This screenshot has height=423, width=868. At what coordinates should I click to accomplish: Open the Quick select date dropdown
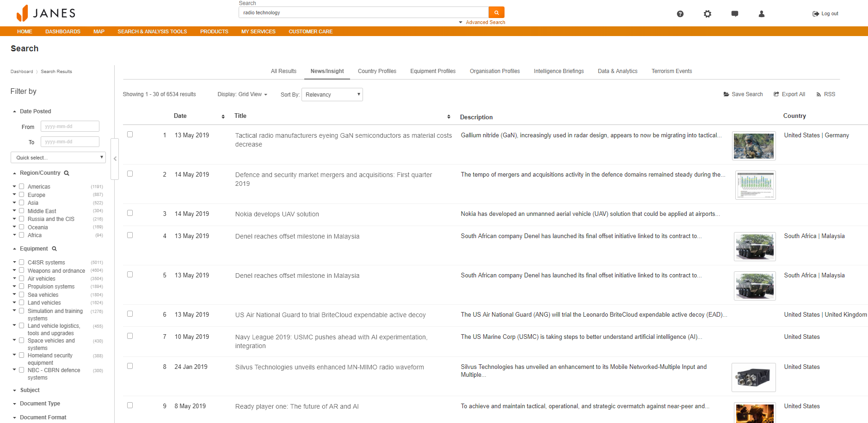pyautogui.click(x=58, y=158)
